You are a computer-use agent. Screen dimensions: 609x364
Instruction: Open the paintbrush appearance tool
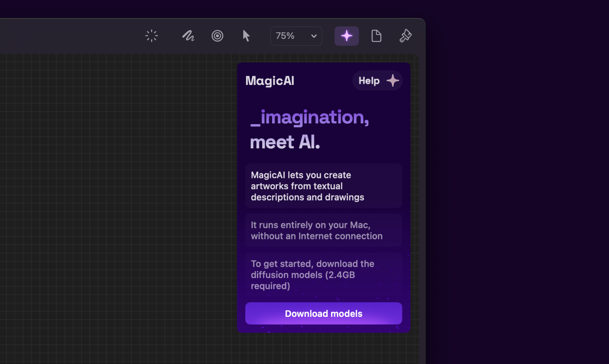(x=405, y=36)
